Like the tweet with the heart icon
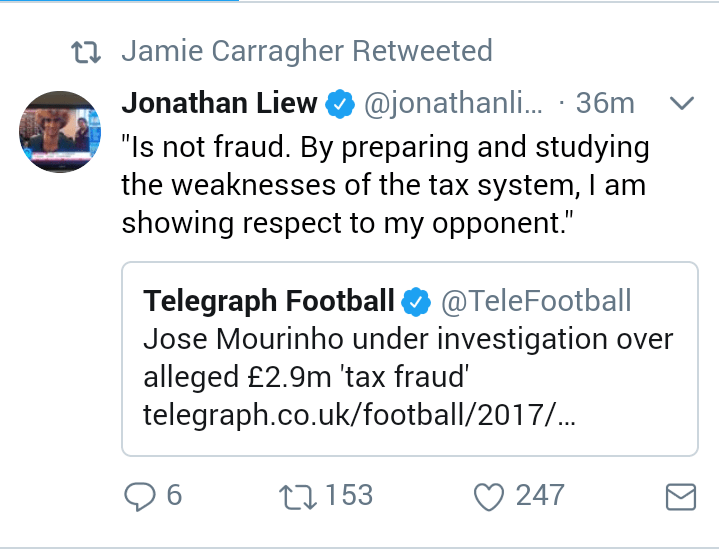Image resolution: width=719 pixels, height=551 pixels. click(x=489, y=495)
